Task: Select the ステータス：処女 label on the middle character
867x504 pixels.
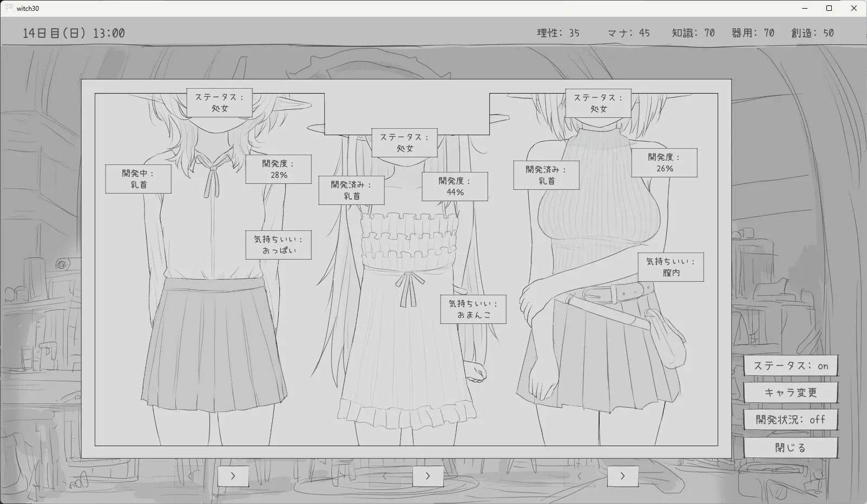Action: pyautogui.click(x=405, y=142)
